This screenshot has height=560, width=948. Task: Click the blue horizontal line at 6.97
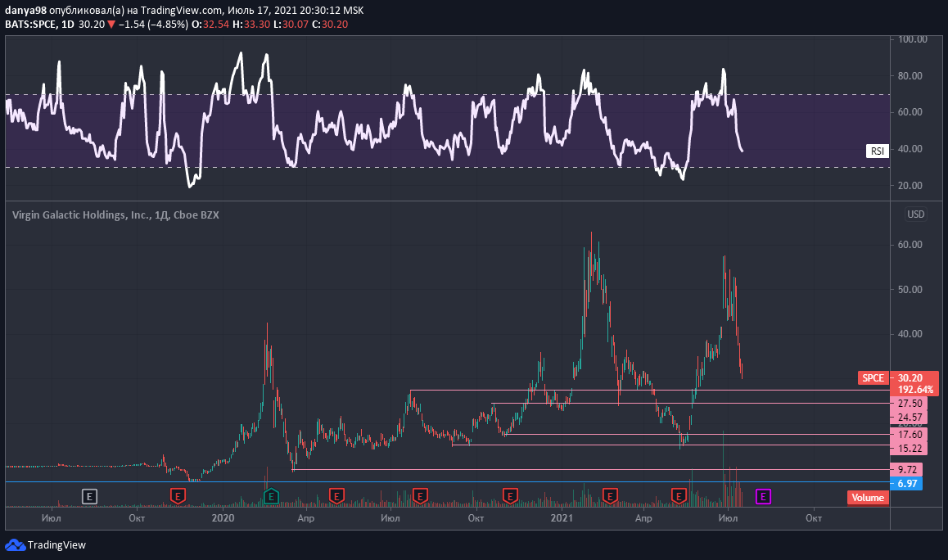[448, 482]
